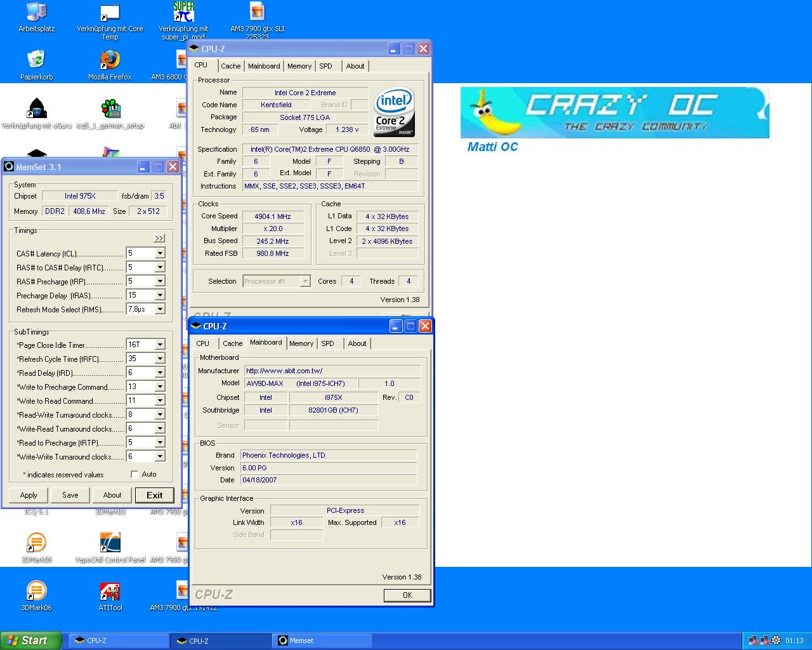Click OK in lower CPU-Z window
Image resolution: width=812 pixels, height=650 pixels.
pyautogui.click(x=407, y=595)
